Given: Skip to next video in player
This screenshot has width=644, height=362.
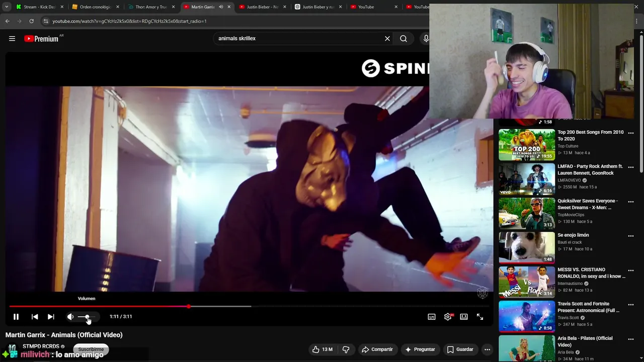Looking at the screenshot, I should pyautogui.click(x=51, y=317).
